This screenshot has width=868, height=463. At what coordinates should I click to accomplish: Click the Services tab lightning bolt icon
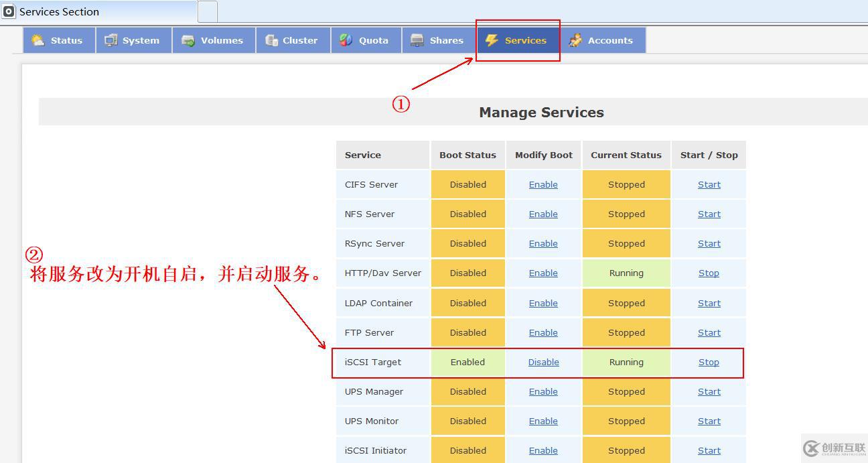coord(492,40)
